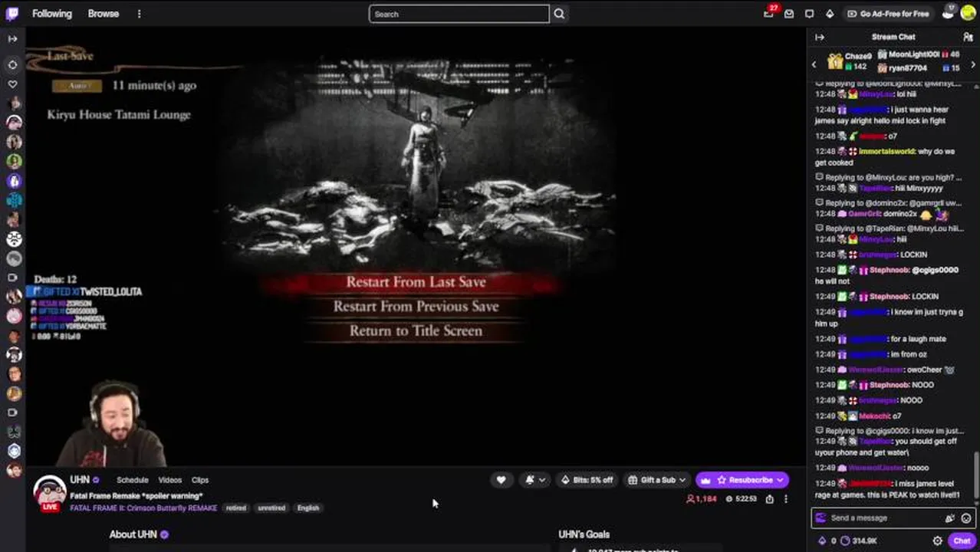The width and height of the screenshot is (980, 552).
Task: Open FATAL FRAME II: Crimson Butterfly REMAKE category
Action: 143,508
